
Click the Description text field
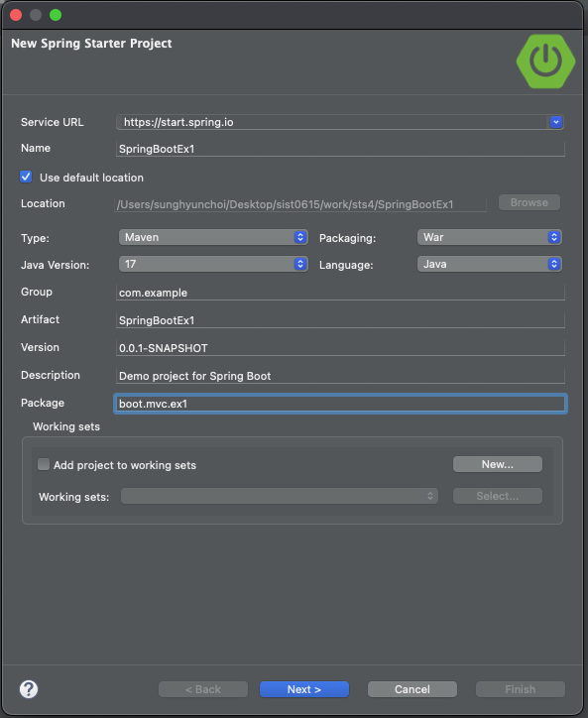340,376
